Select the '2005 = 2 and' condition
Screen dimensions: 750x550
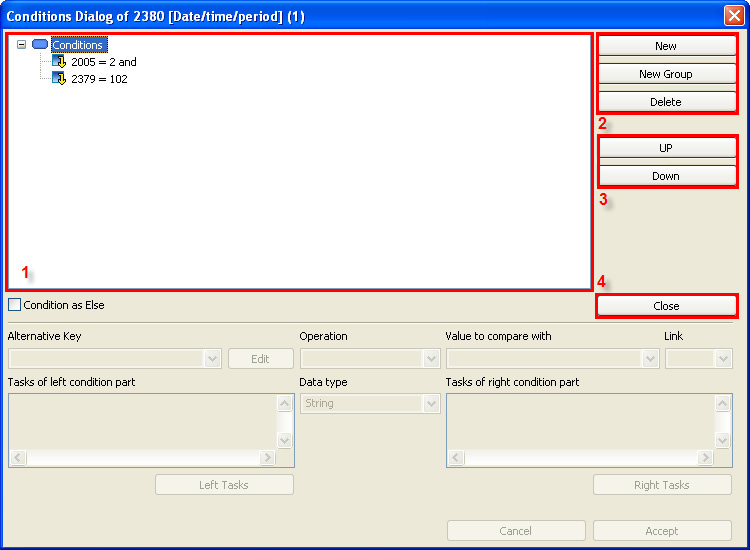coord(103,62)
